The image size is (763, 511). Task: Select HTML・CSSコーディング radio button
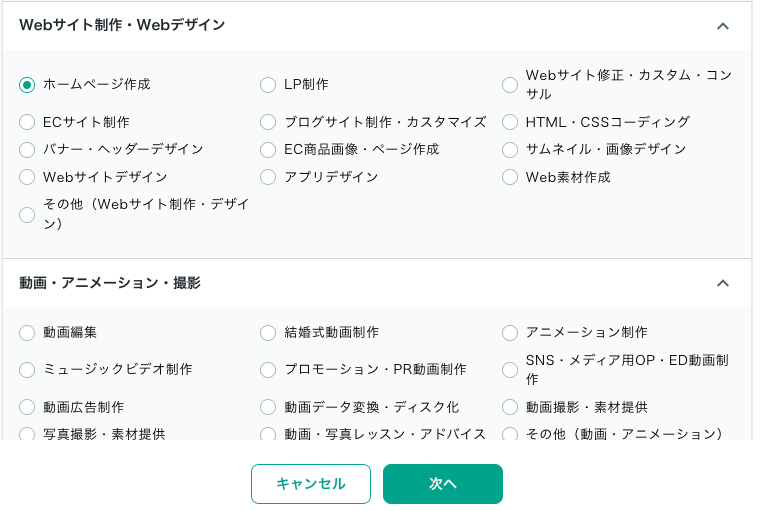point(510,122)
